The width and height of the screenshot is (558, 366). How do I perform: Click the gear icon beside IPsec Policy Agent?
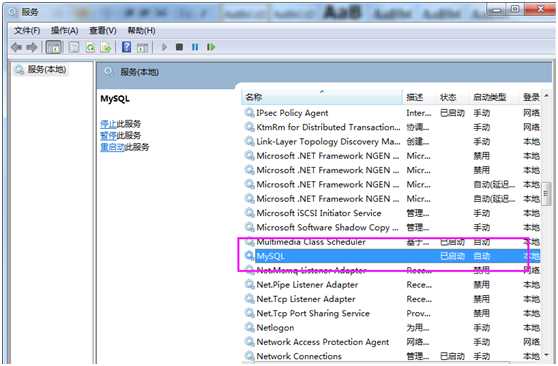[249, 113]
